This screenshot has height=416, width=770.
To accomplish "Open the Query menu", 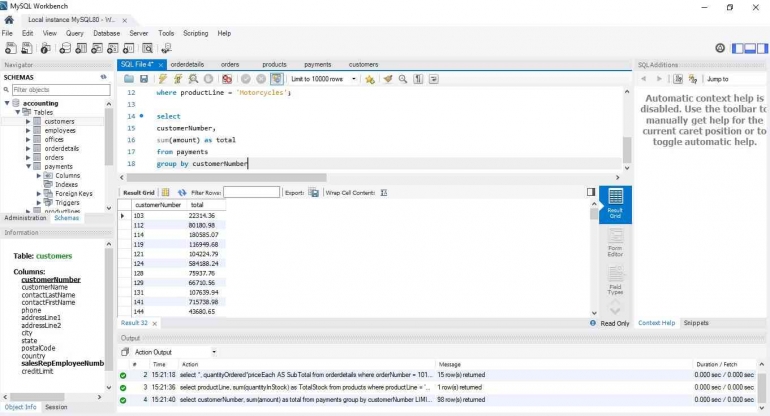I will click(x=75, y=33).
